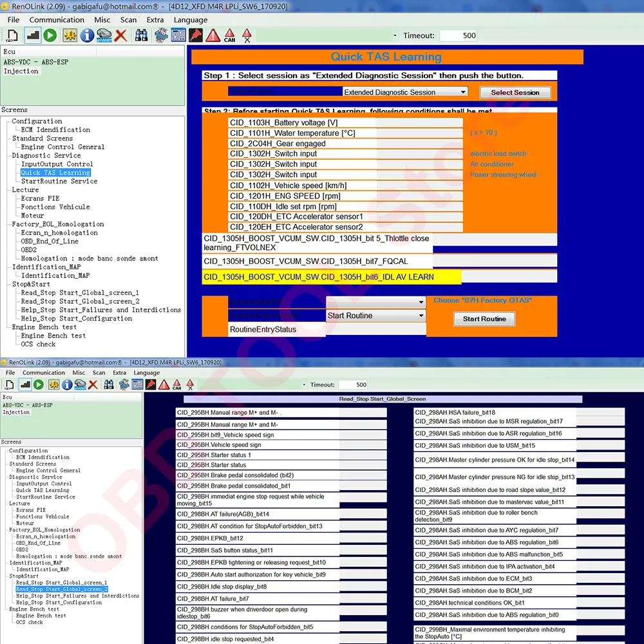Select Read_Stop Start_Global_screen_1 in the Quick TAS window tree
The height and width of the screenshot is (644, 644).
(x=80, y=293)
